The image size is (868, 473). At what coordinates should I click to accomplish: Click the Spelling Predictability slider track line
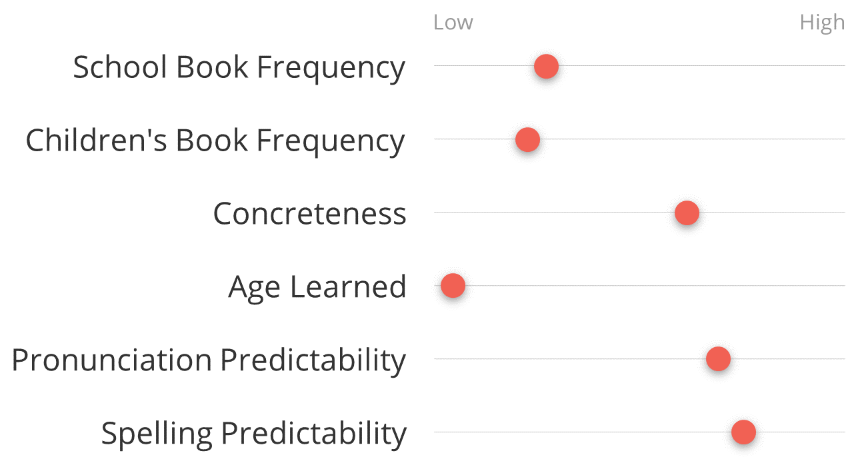coord(639,432)
